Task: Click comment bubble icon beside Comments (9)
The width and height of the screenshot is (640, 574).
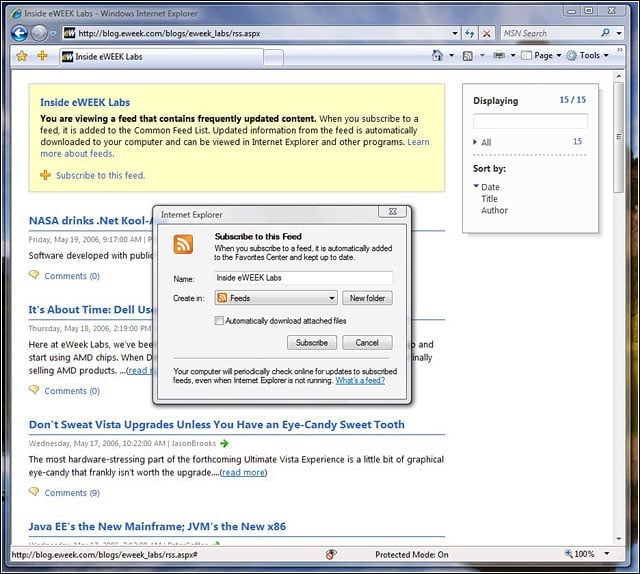Action: pyautogui.click(x=34, y=492)
